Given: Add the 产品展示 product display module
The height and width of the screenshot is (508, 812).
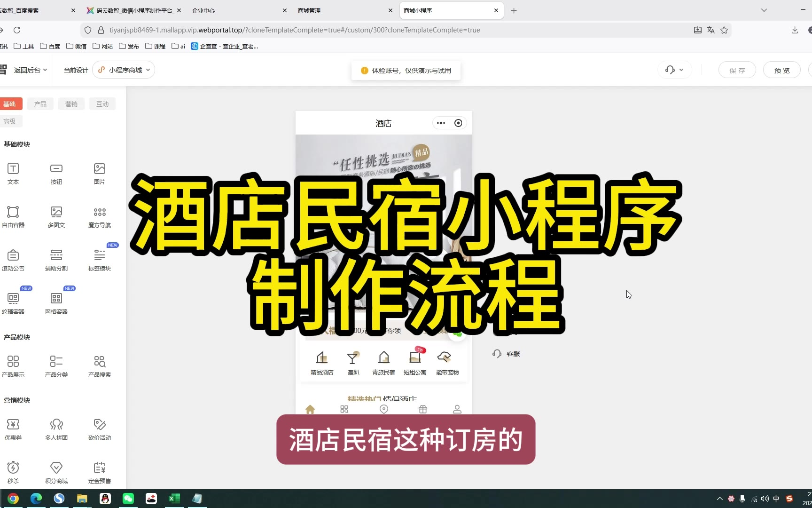Looking at the screenshot, I should (x=13, y=366).
